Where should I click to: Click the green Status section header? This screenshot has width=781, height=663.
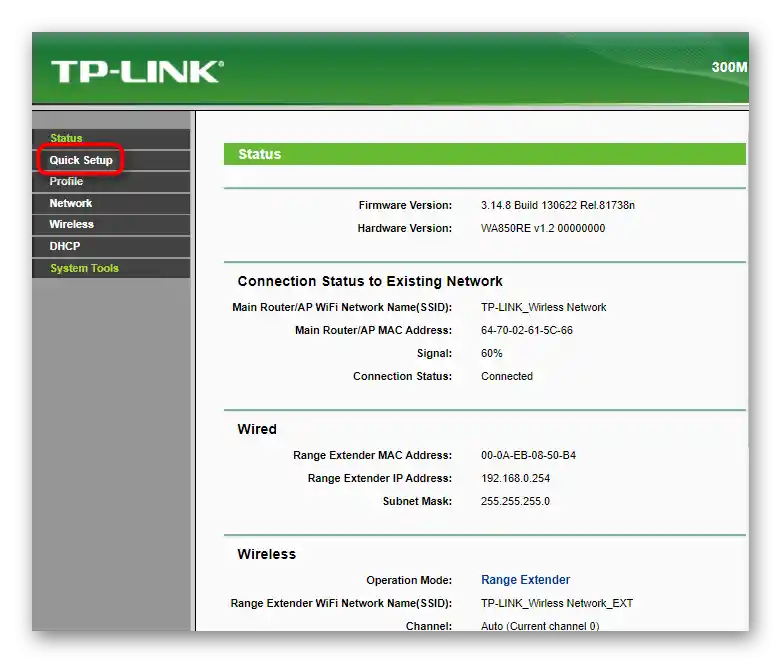(x=485, y=154)
